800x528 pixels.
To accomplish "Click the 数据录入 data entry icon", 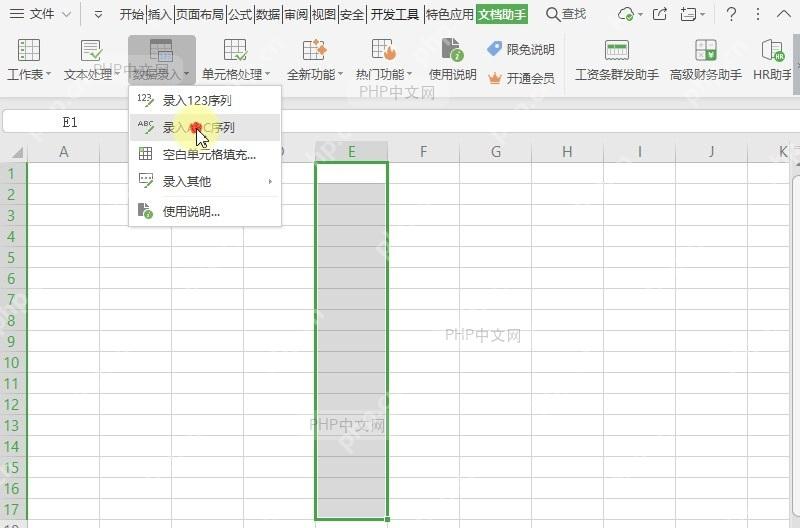I will pos(161,50).
